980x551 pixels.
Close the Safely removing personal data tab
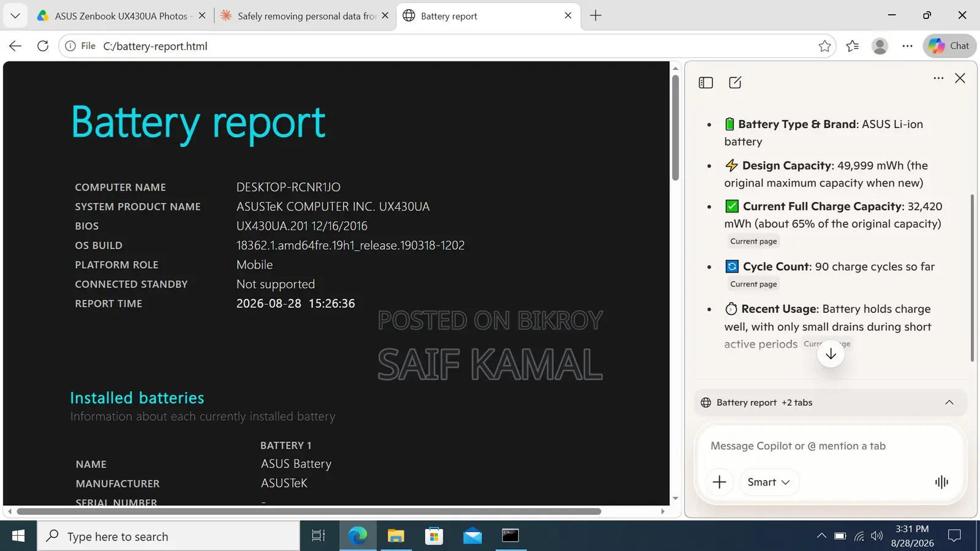[385, 16]
